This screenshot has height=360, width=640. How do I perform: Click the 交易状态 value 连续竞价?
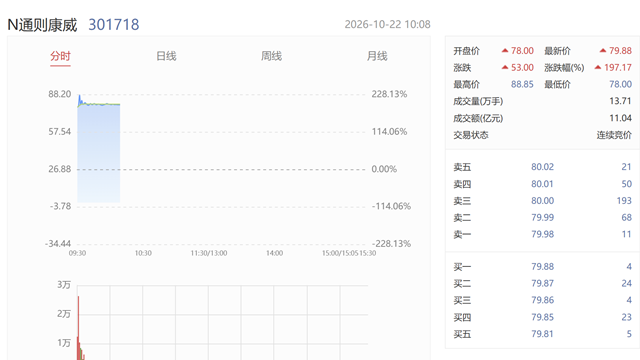tap(614, 135)
